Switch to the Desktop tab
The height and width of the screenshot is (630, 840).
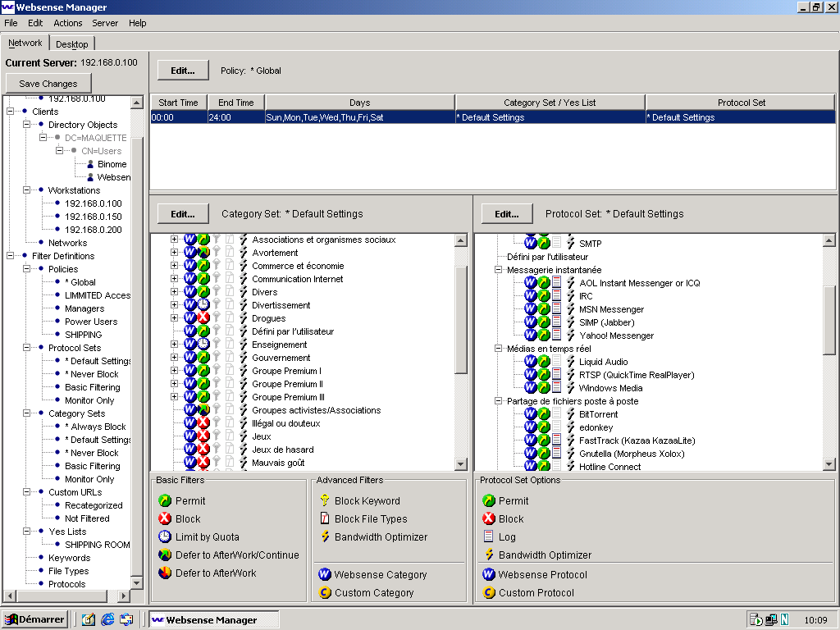pos(72,44)
